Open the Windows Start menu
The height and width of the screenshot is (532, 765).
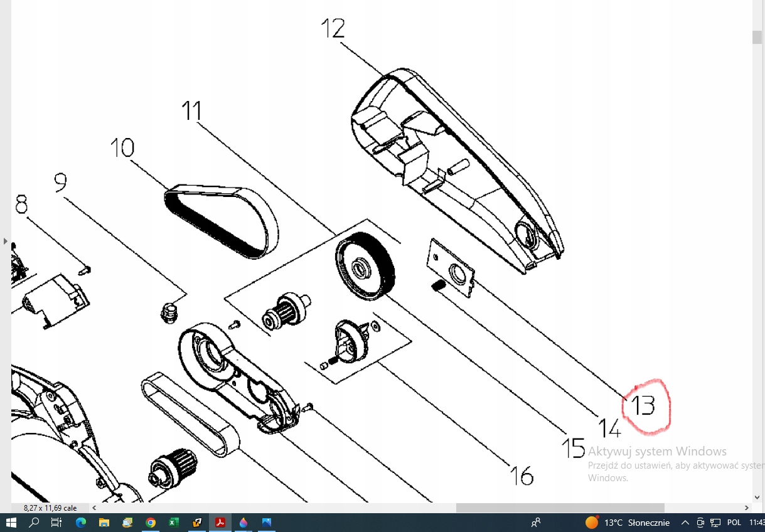point(11,523)
